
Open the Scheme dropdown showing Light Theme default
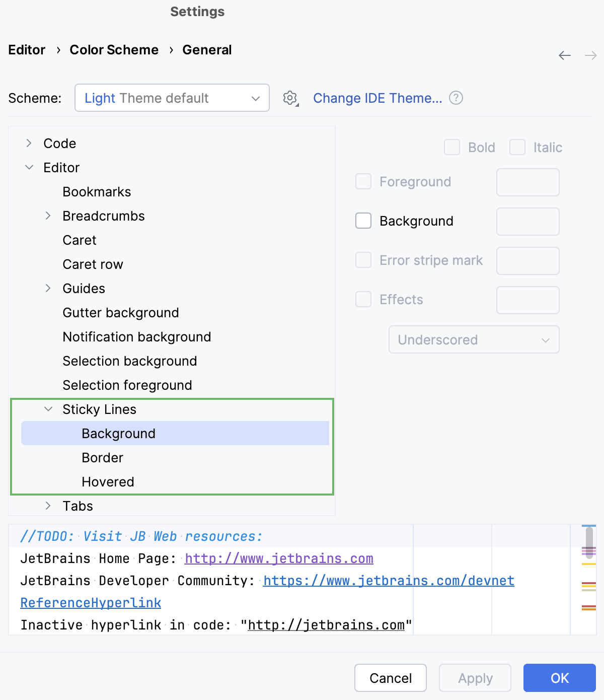coord(172,98)
